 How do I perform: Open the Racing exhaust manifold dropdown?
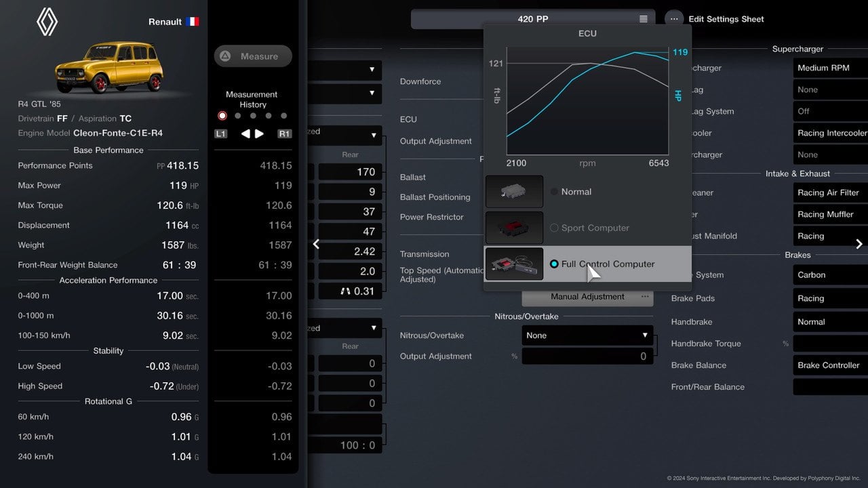coord(831,236)
